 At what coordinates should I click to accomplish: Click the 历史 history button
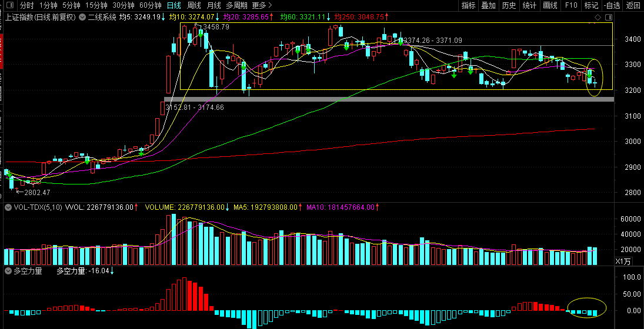pos(509,5)
